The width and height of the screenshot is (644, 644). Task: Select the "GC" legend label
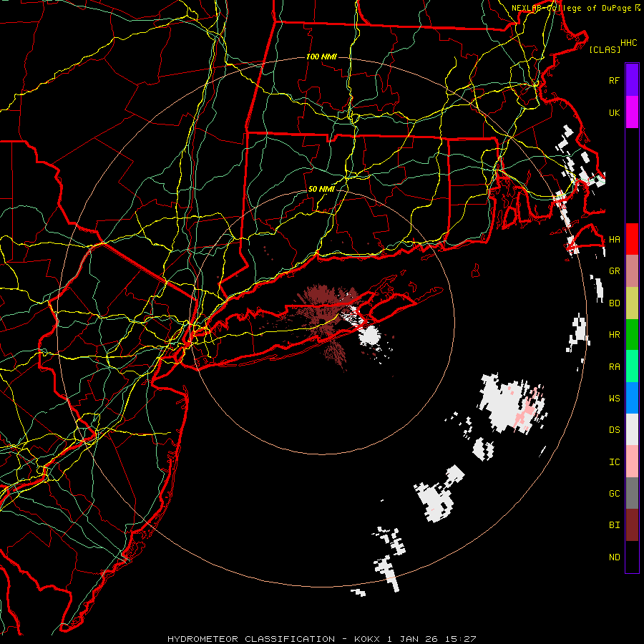[614, 494]
